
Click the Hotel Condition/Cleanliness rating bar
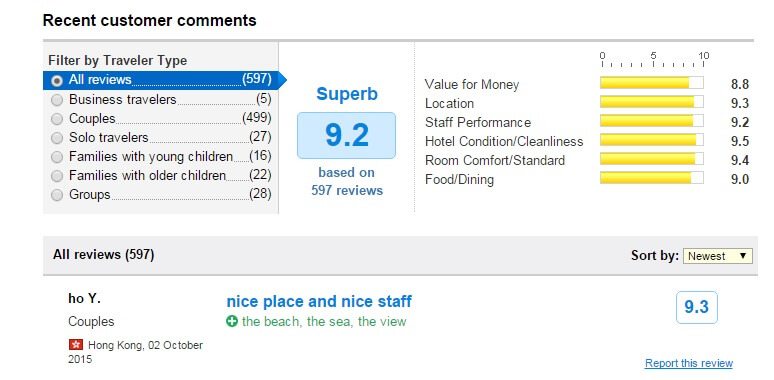[x=652, y=140]
